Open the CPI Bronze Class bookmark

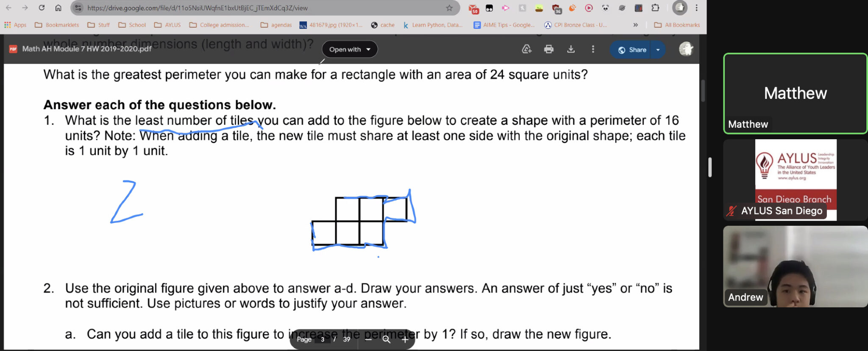point(576,25)
